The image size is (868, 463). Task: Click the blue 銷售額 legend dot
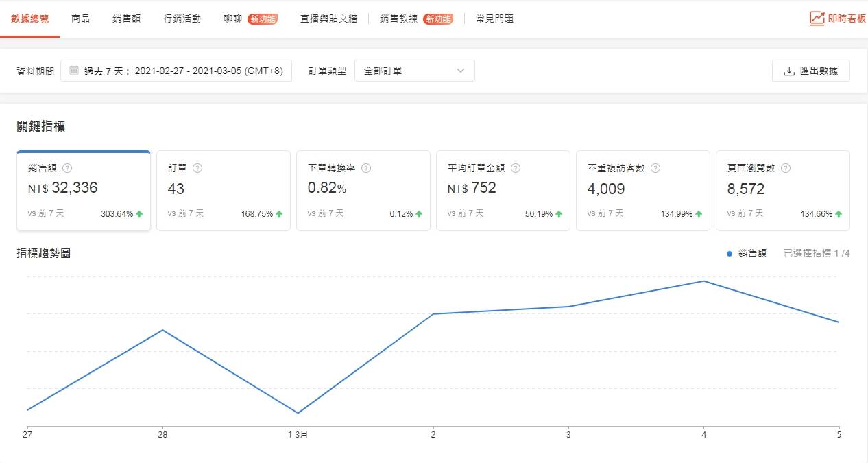(x=730, y=254)
